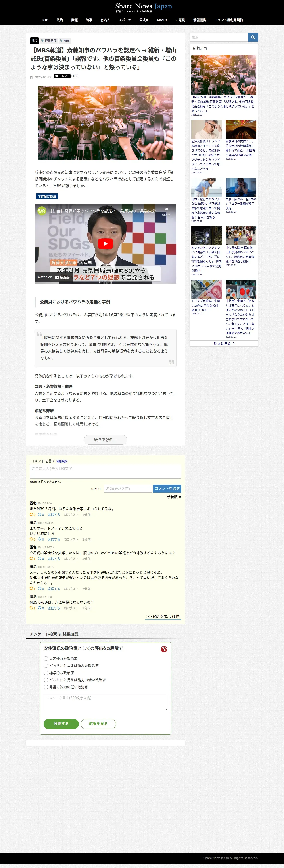Screen dimensions: 284x868
Task: Reply to comment by ID 512ffe
Action: click(54, 515)
